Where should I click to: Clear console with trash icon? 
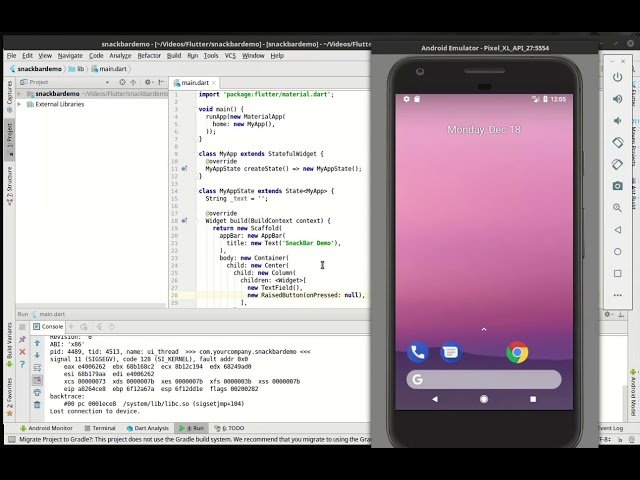click(x=37, y=404)
